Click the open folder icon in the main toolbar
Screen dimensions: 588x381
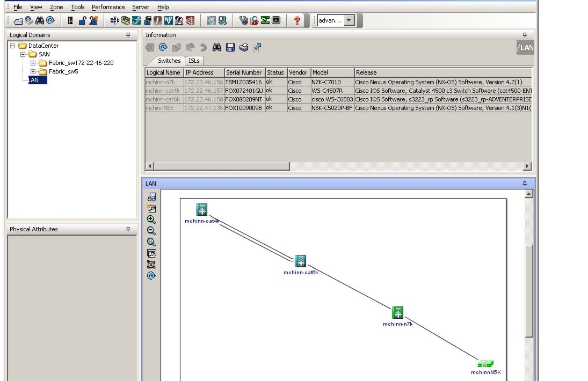pyautogui.click(x=18, y=20)
